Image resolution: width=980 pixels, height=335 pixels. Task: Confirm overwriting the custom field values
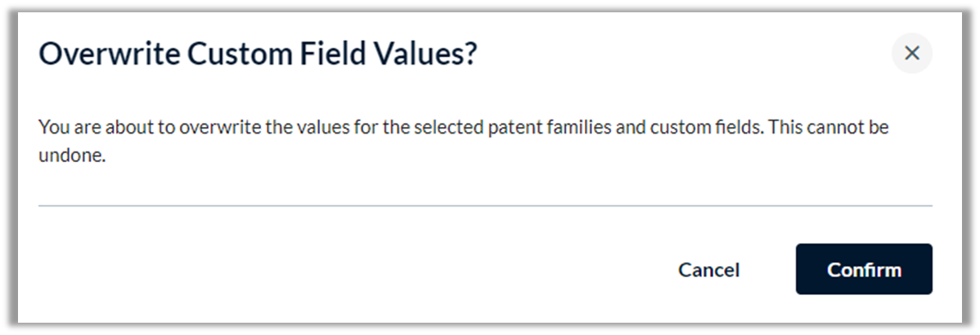pos(864,269)
